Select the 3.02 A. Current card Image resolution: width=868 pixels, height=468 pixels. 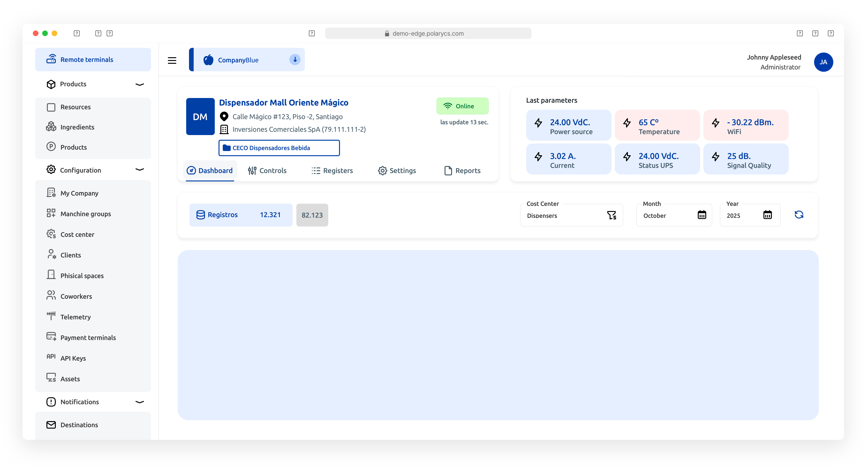tap(568, 159)
